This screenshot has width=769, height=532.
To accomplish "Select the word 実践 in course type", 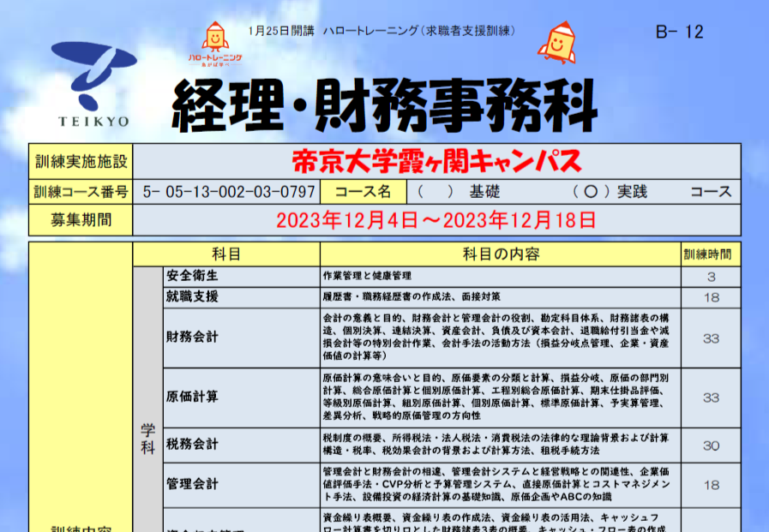I will click(x=632, y=192).
